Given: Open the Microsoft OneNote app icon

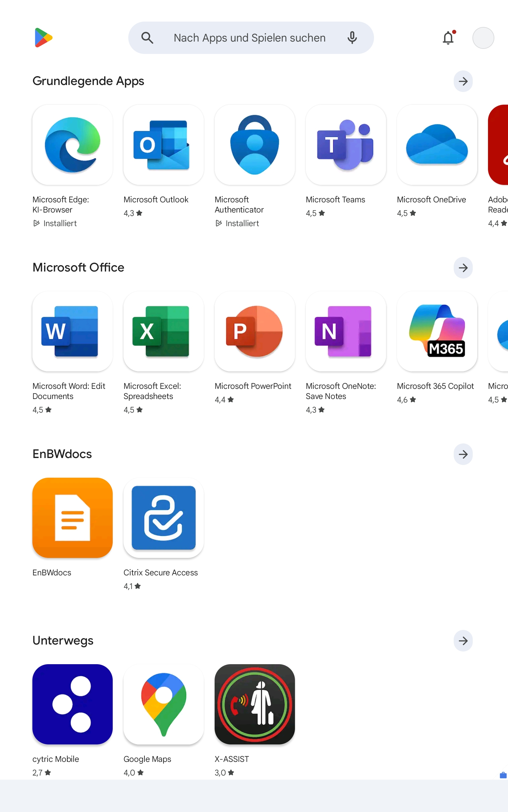Looking at the screenshot, I should (346, 331).
